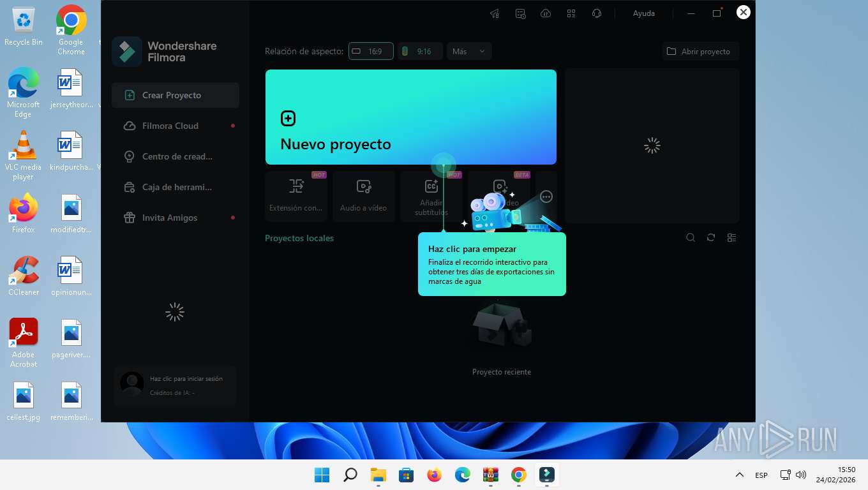Open Filmora Cloud in the sidebar
Screen dimensions: 868x490
[176, 126]
